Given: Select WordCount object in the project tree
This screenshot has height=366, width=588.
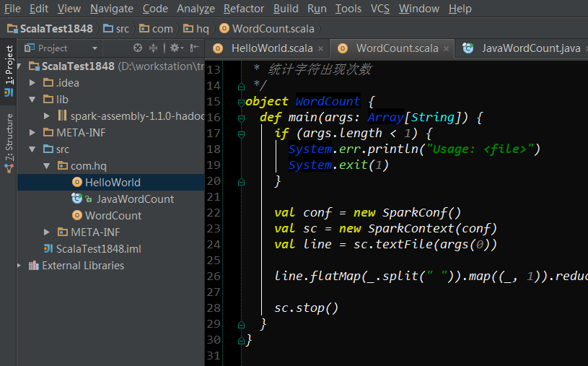Looking at the screenshot, I should pos(107,215).
